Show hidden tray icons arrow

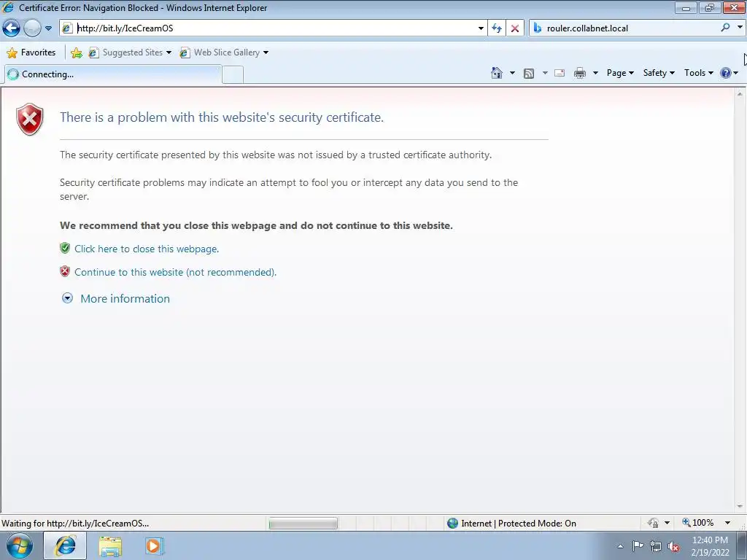point(620,546)
